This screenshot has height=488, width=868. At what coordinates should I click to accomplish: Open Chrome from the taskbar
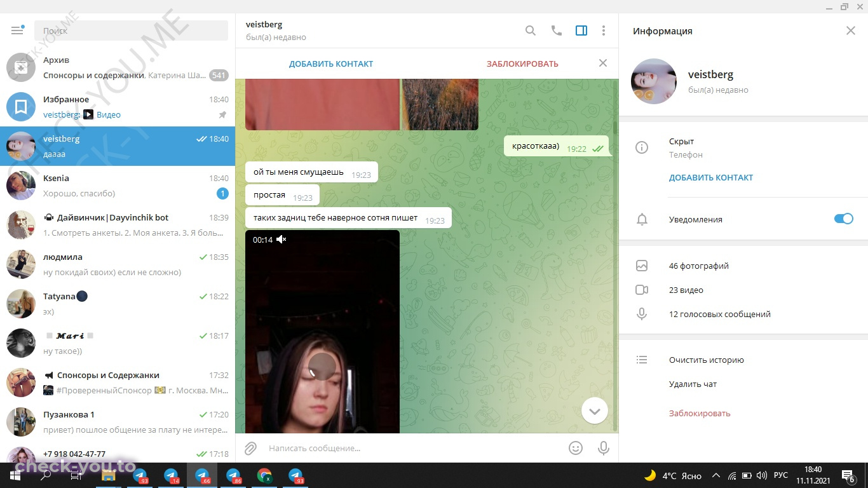[x=264, y=475]
